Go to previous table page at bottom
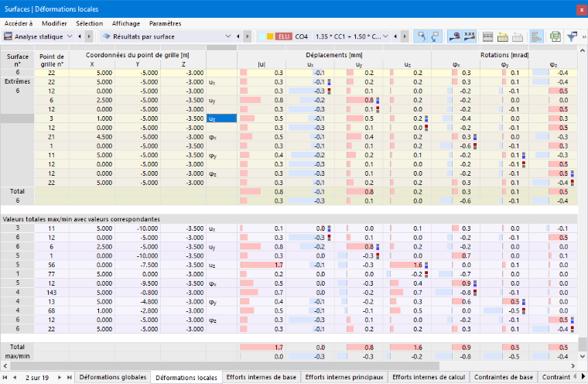 click(x=15, y=377)
